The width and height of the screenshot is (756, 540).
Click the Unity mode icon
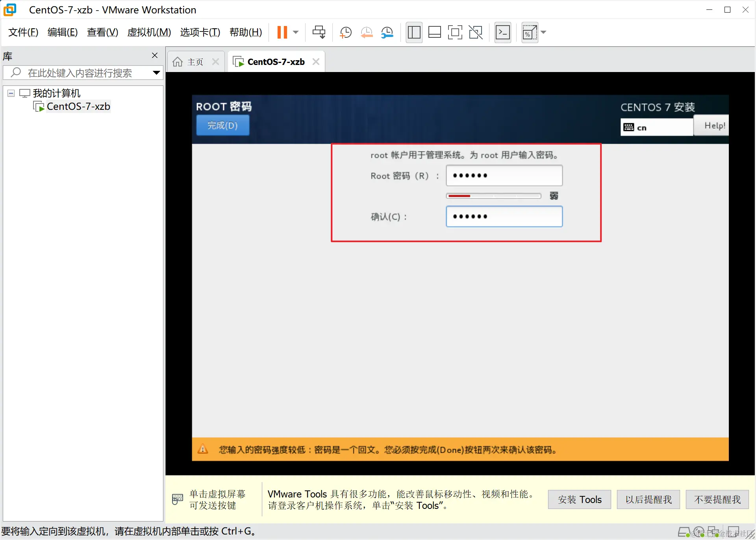coord(476,32)
